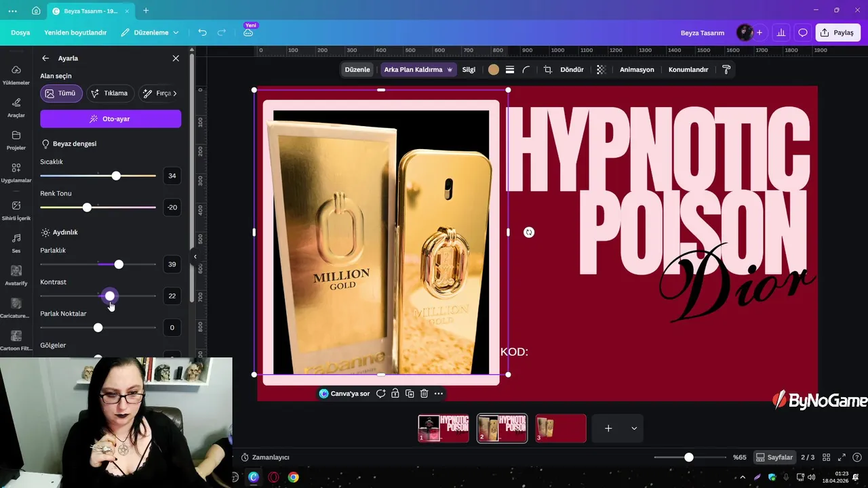Open Caricature app in the sidebar
Viewport: 868px width, 488px height.
tap(16, 308)
